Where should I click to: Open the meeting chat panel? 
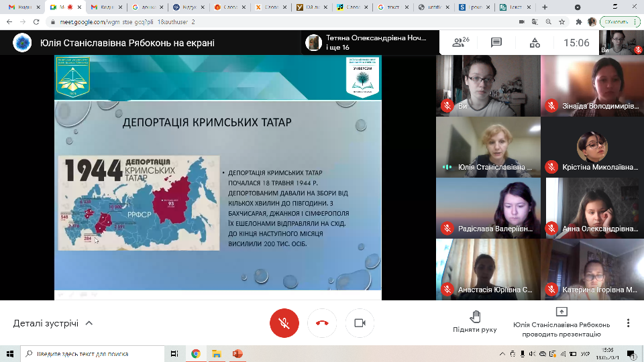[x=496, y=42]
